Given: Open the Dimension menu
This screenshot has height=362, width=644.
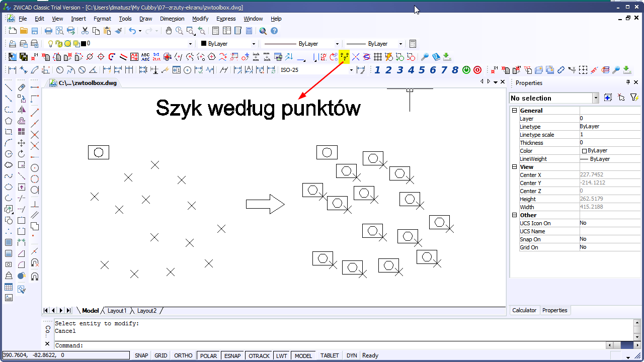Looking at the screenshot, I should [x=172, y=19].
